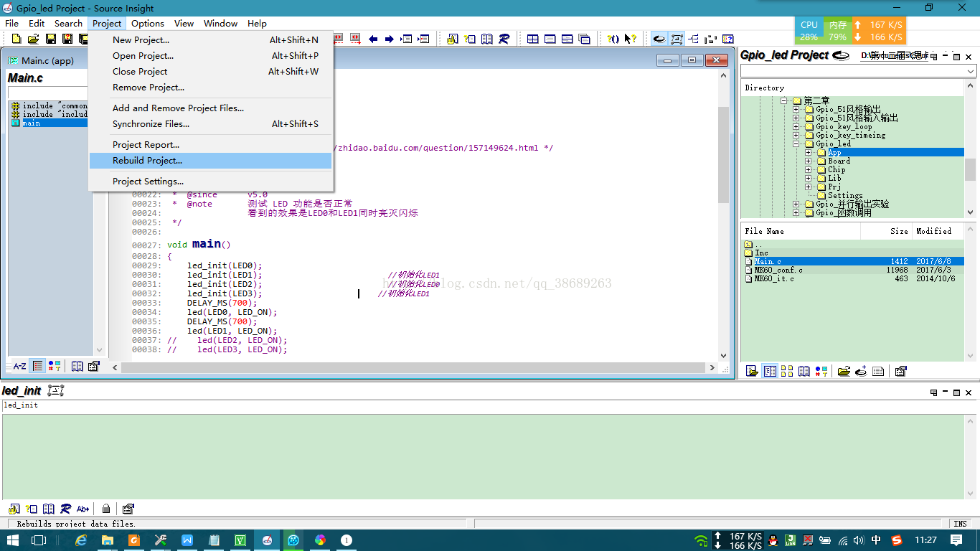The width and height of the screenshot is (980, 551).
Task: Click the Synchronize Files icon in the project panel
Action: 844,371
